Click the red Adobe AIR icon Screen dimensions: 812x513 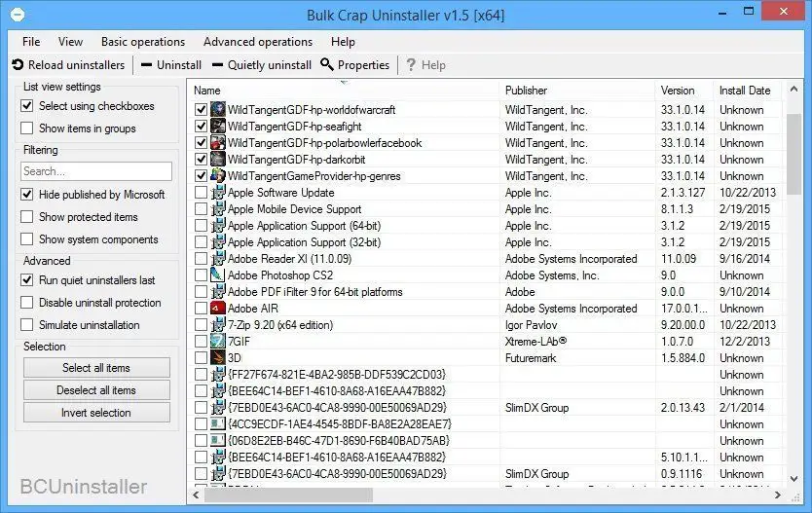(218, 308)
